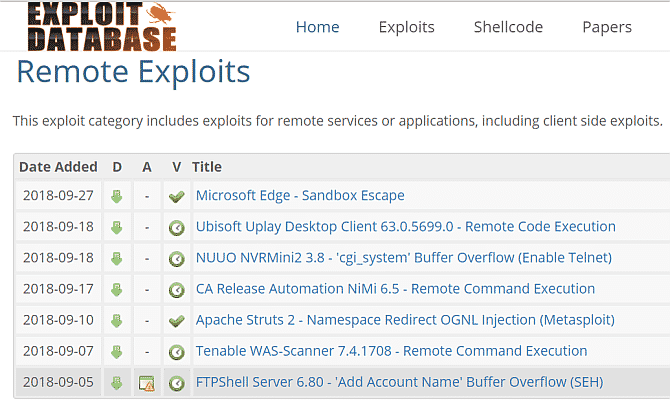The height and width of the screenshot is (401, 670).
Task: Download the FTPShell Server 6.80 exploit
Action: 117,383
